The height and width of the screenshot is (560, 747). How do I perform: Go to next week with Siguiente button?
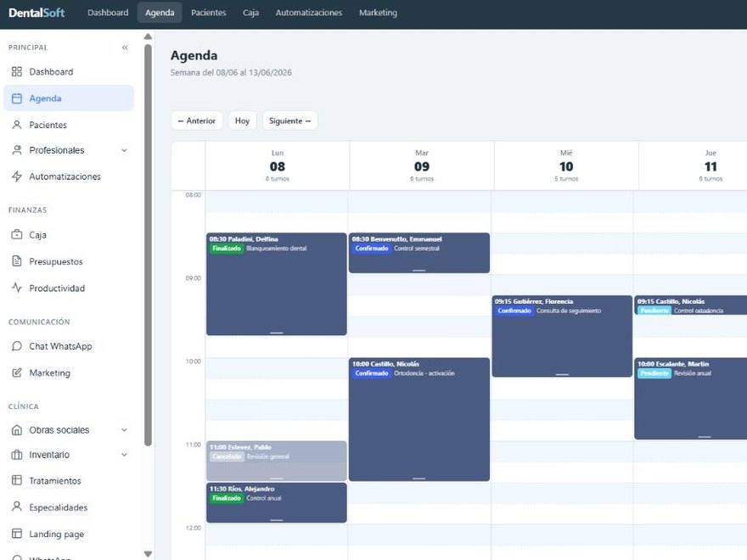pos(289,121)
